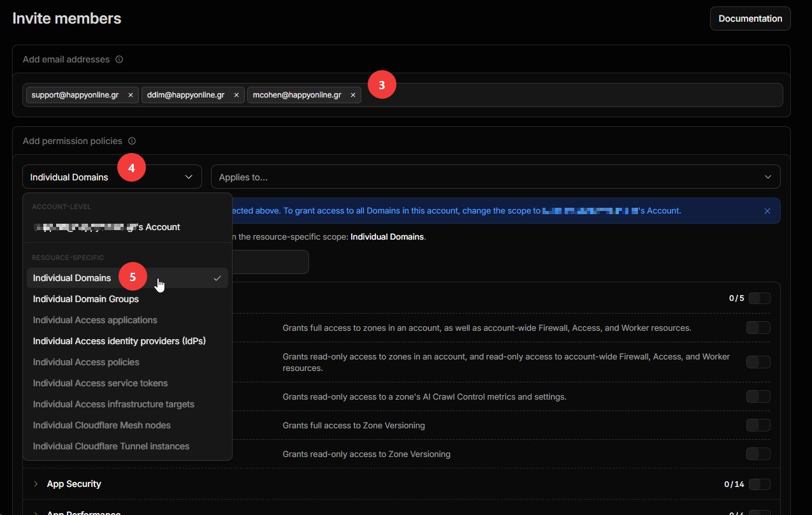This screenshot has width=812, height=515.
Task: Open the Individual Domains scope dropdown
Action: point(112,177)
